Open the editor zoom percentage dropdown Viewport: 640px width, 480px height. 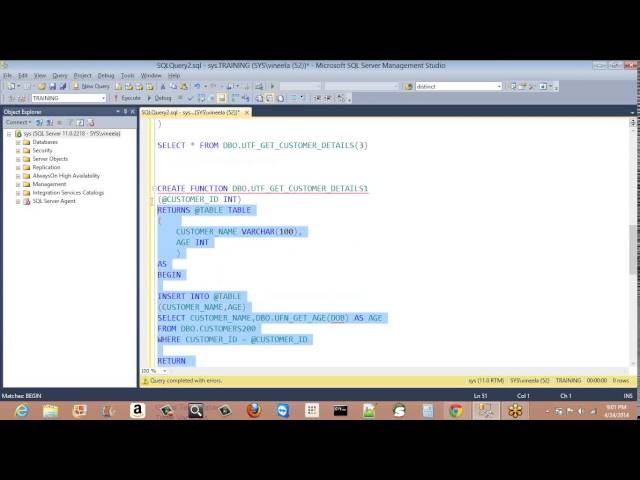[x=164, y=371]
